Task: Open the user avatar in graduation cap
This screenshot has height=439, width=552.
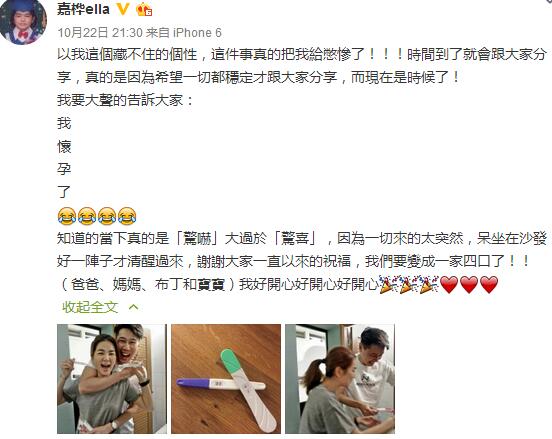Action: point(23,22)
